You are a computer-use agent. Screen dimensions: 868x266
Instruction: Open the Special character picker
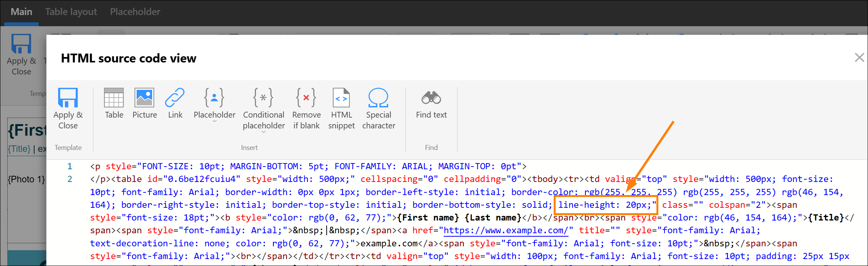(x=378, y=109)
